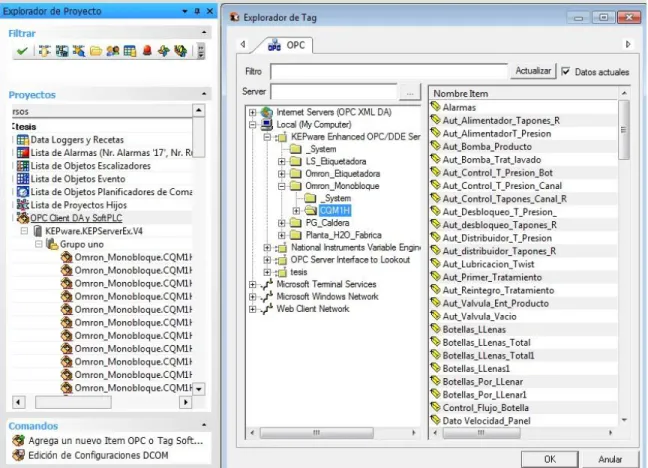Click the blue grid filter icon, third in Filtrar toolbar
Viewport: 648px width, 468px height.
[x=62, y=51]
